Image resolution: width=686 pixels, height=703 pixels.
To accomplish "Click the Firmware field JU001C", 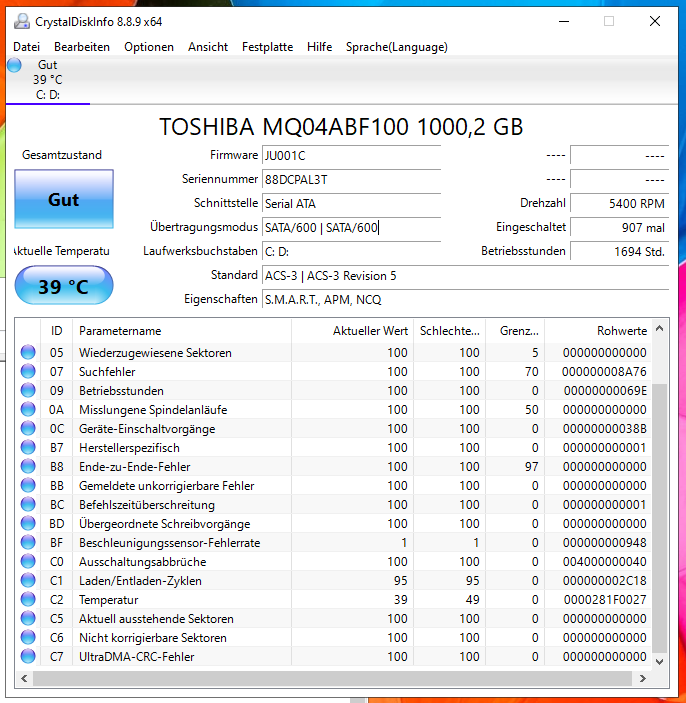I will (x=352, y=156).
